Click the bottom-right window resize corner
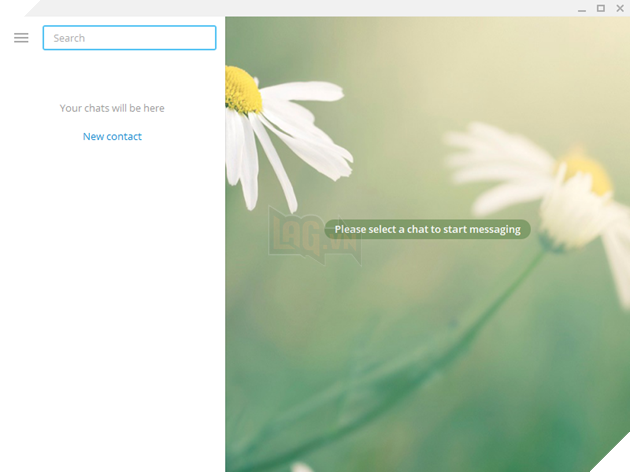 [x=622, y=464]
